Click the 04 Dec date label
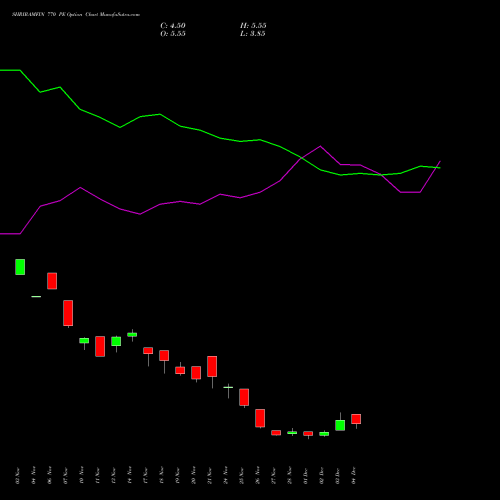The height and width of the screenshot is (500, 500). pos(353,476)
